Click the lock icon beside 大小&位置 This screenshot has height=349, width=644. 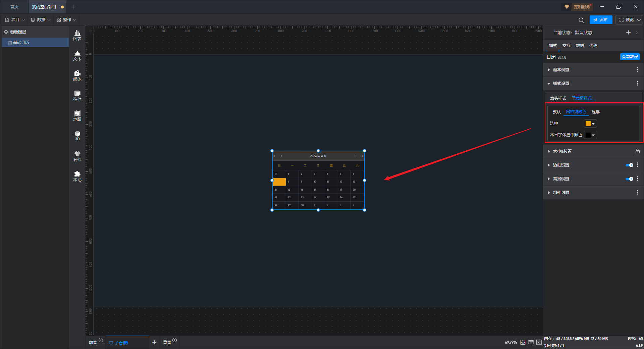coord(637,151)
